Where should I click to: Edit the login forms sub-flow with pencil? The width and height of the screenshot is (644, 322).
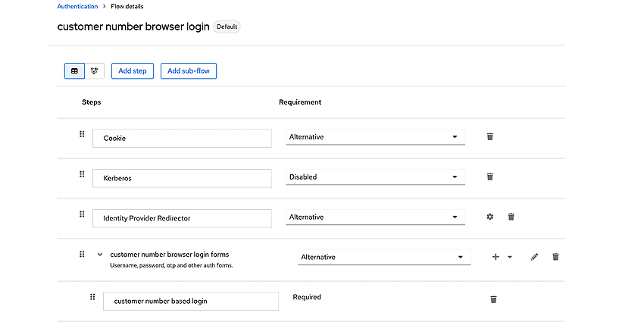point(534,257)
